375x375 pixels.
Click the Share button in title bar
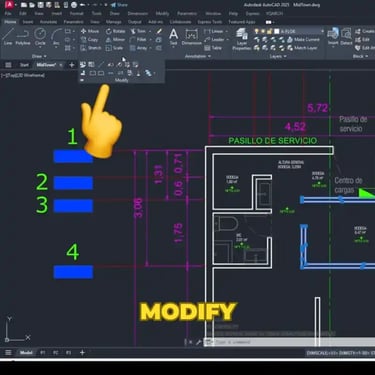(119, 5)
